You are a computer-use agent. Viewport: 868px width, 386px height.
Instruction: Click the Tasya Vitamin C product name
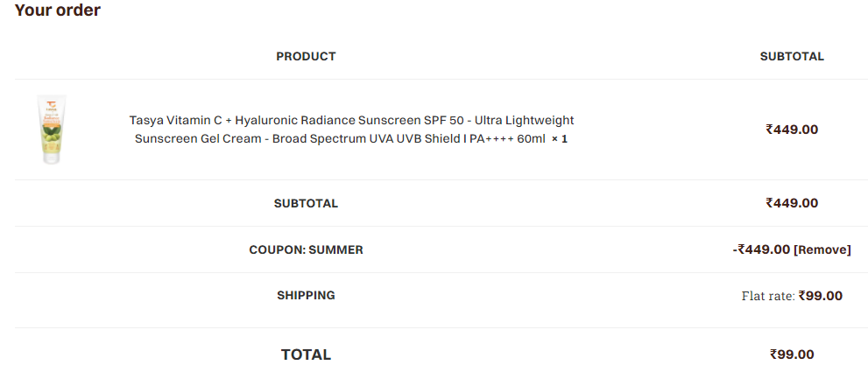point(351,130)
